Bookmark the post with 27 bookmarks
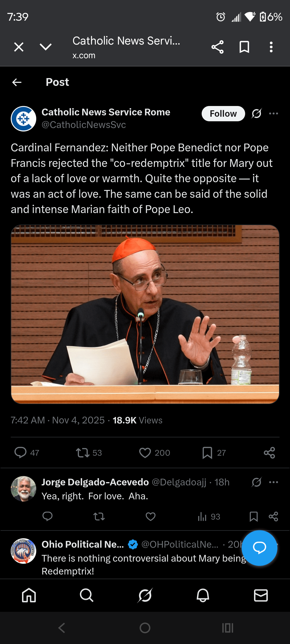The height and width of the screenshot is (644, 290). point(207,453)
